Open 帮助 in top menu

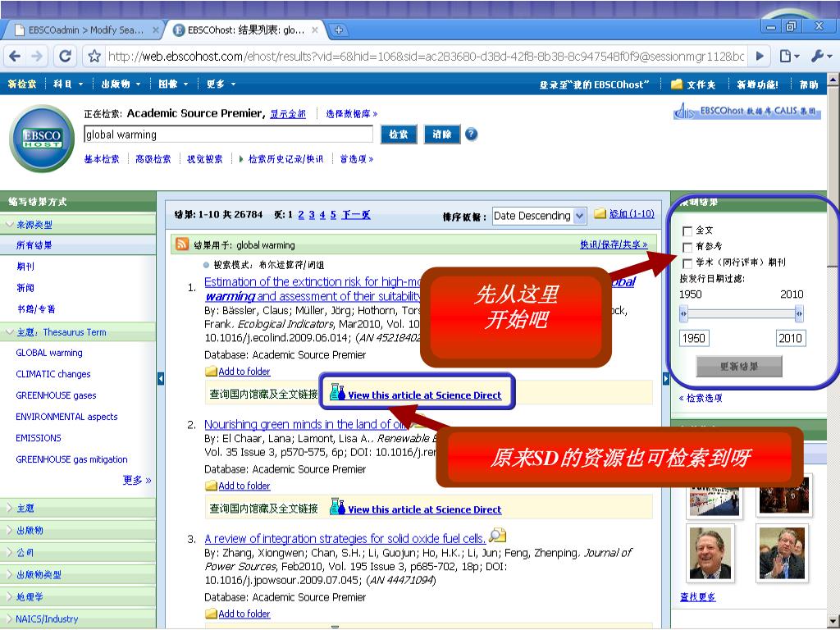click(x=809, y=84)
